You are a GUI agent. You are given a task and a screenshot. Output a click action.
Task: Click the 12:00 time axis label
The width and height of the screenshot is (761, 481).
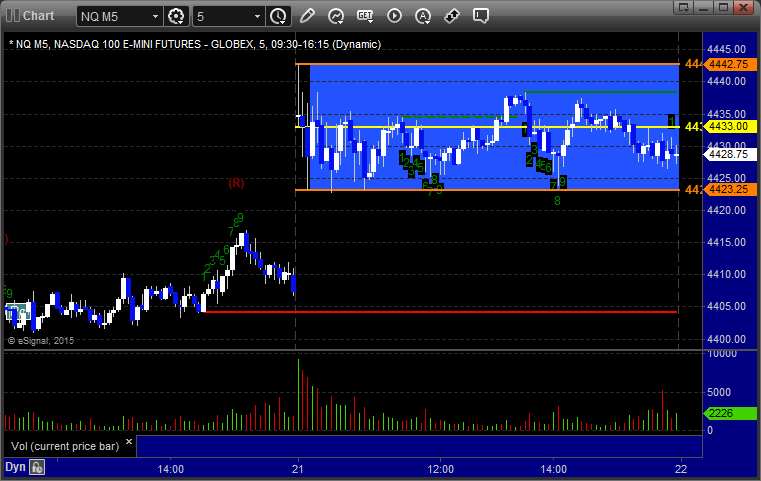(440, 469)
